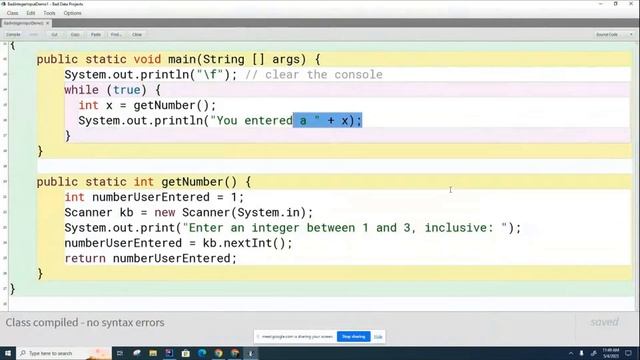Screen dimensions: 640x360
Task: Switch to the BlueJ app on the taskbar
Action: (251, 353)
